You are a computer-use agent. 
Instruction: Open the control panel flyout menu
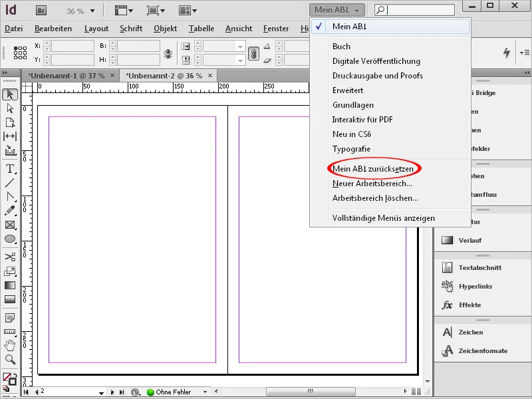click(x=525, y=53)
